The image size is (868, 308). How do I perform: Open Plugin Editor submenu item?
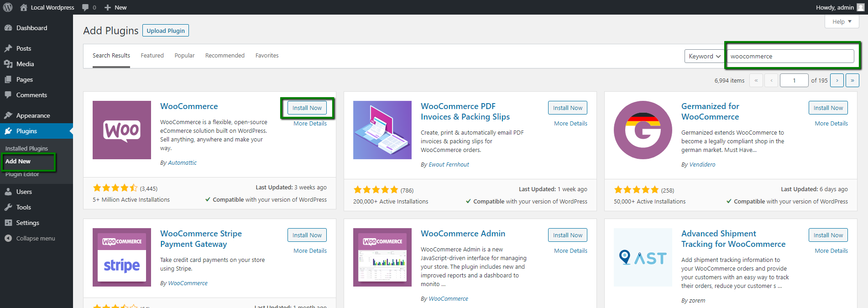tap(22, 174)
